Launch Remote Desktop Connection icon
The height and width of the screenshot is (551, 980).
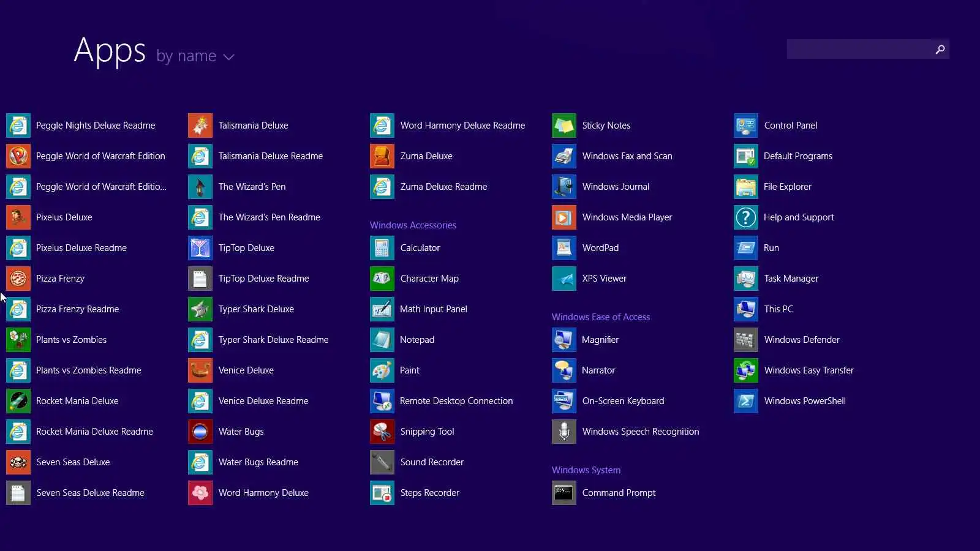click(382, 401)
